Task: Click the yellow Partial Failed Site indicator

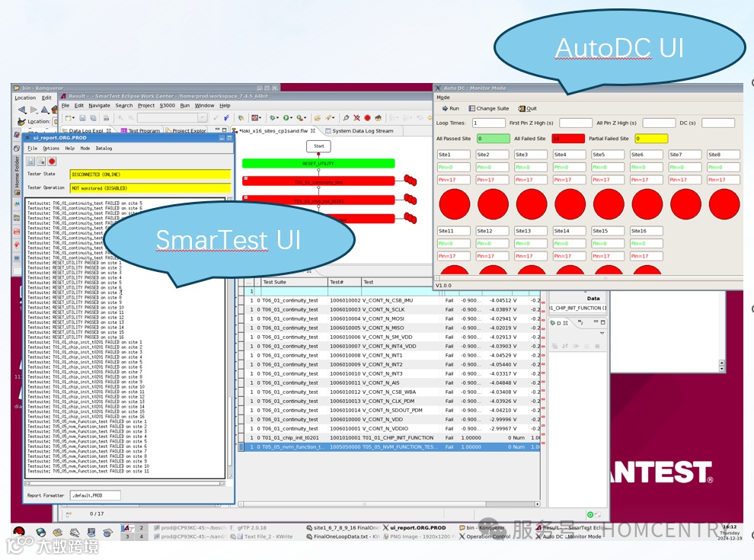Action: [x=651, y=139]
